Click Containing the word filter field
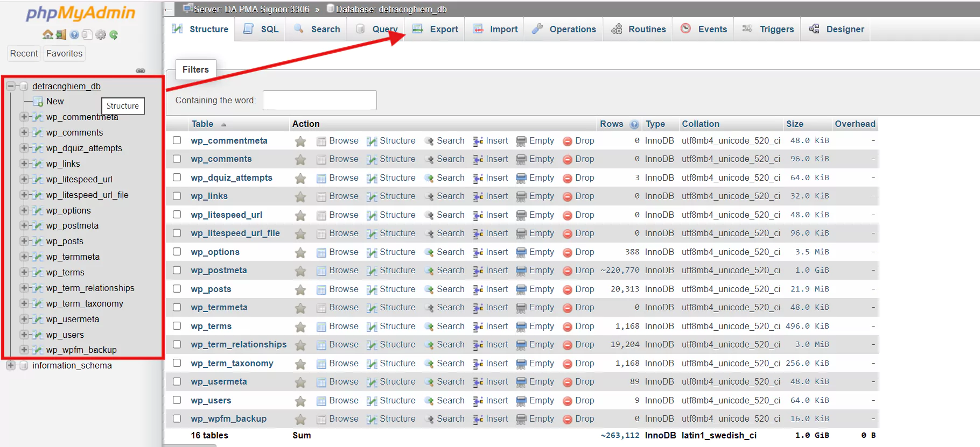Image resolution: width=980 pixels, height=447 pixels. (320, 101)
